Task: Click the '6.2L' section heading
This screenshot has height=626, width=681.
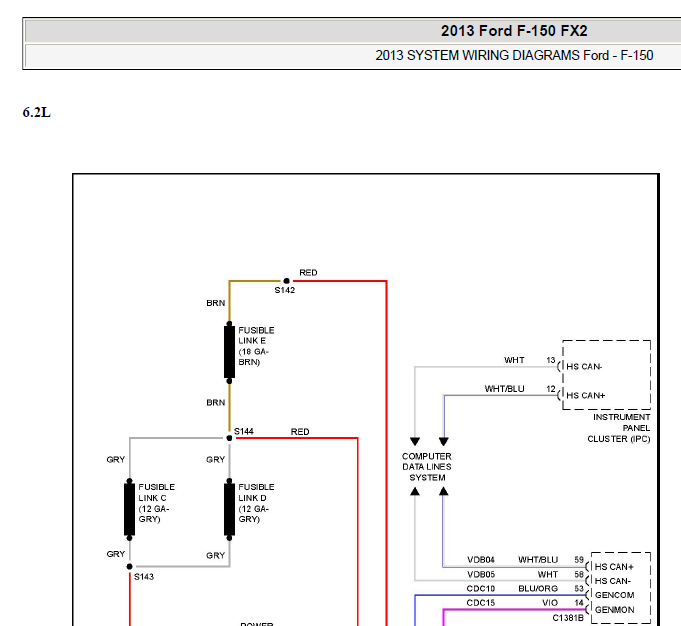Action: click(x=36, y=113)
